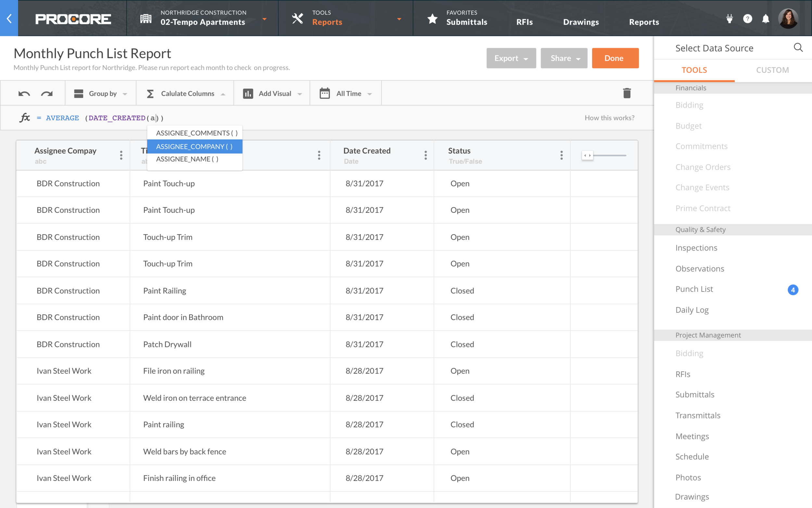Open the plug integrations icon

(x=730, y=19)
